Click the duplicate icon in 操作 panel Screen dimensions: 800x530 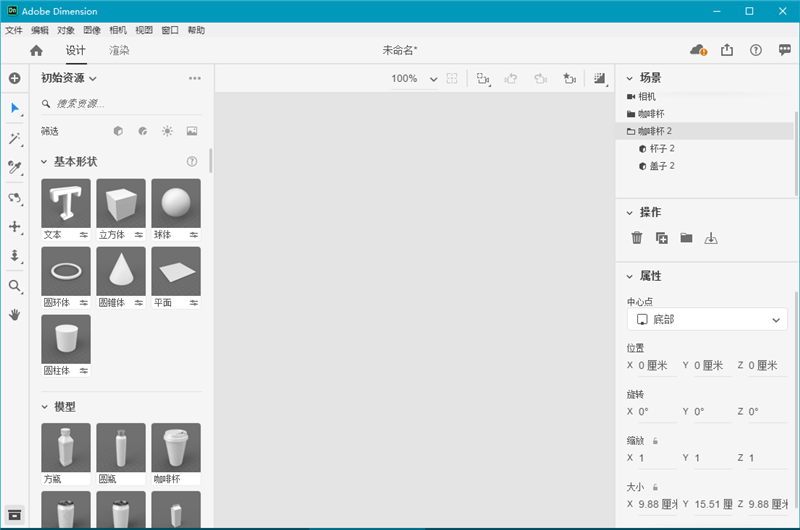click(x=661, y=238)
